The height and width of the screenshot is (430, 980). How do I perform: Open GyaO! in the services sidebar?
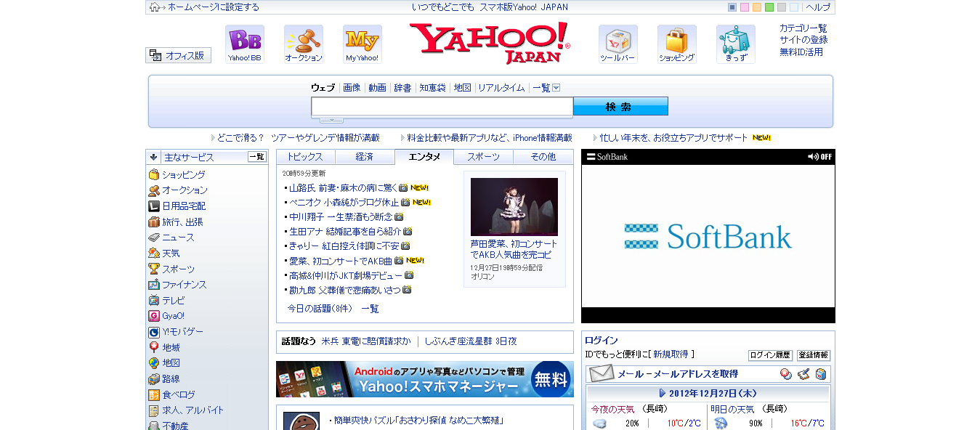pos(173,316)
